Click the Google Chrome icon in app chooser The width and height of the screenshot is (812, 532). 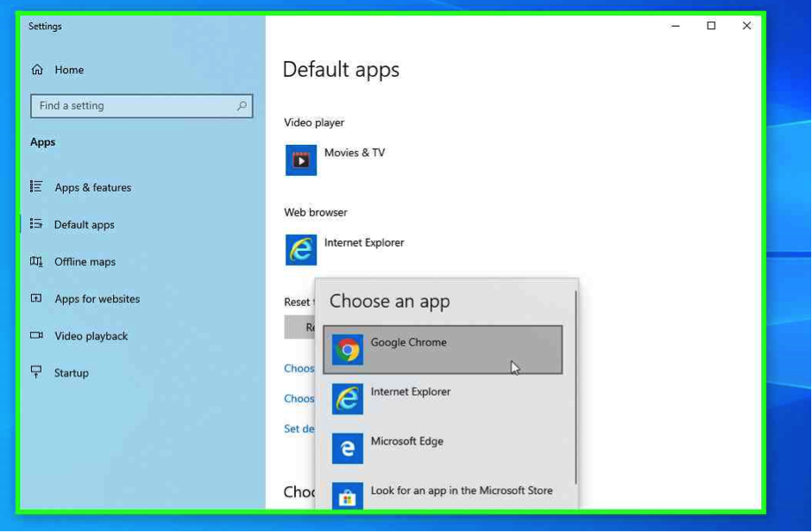tap(348, 350)
